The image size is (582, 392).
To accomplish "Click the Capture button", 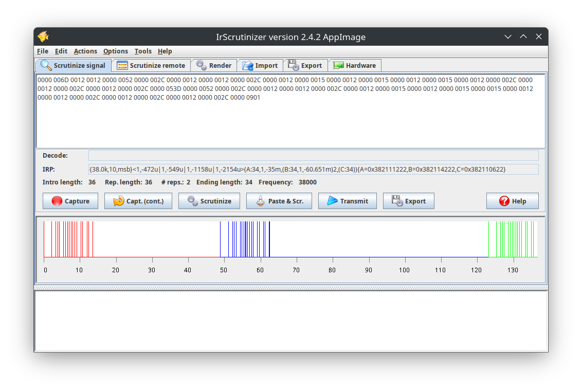I will (x=70, y=201).
